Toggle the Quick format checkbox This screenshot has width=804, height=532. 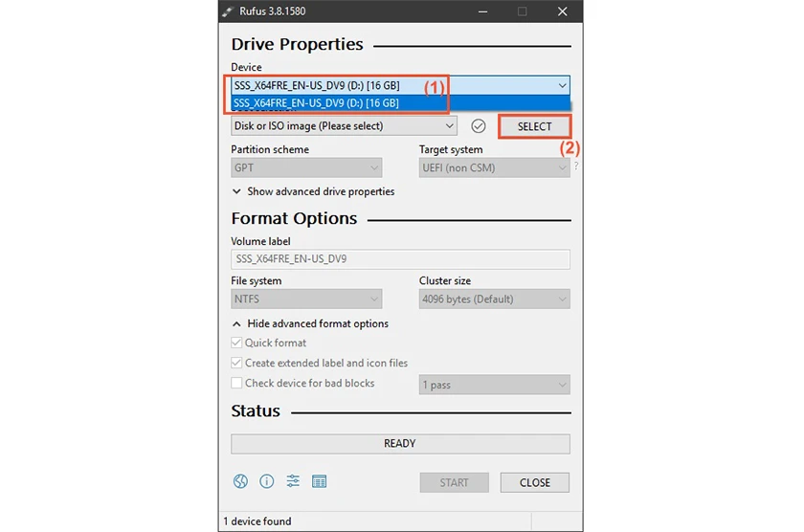coord(236,343)
